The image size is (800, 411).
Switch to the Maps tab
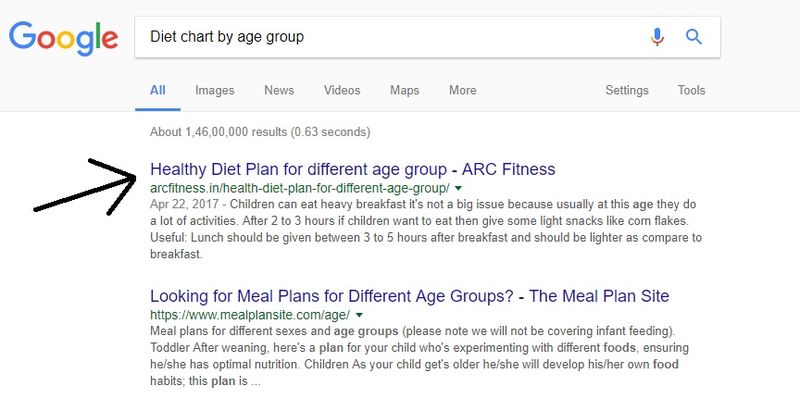click(405, 90)
